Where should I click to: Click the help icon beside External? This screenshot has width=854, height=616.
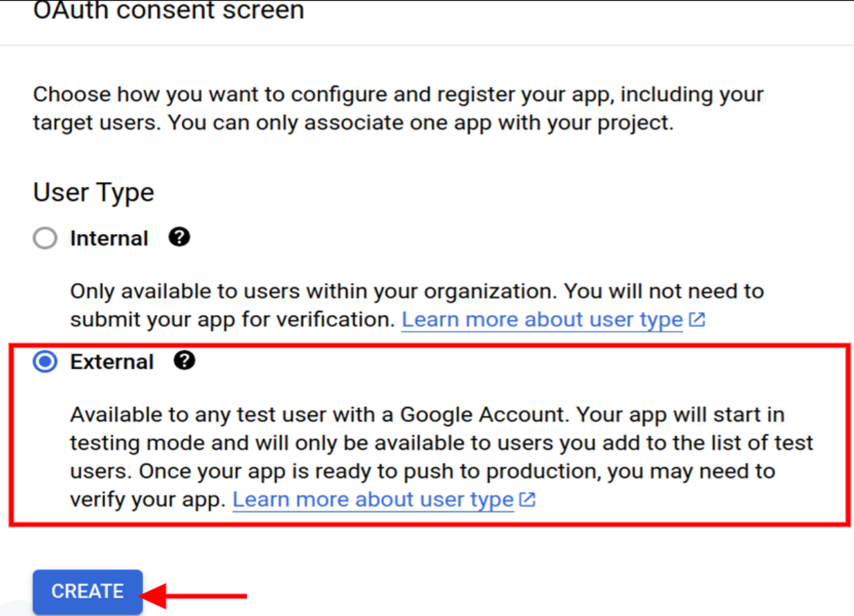click(x=184, y=361)
